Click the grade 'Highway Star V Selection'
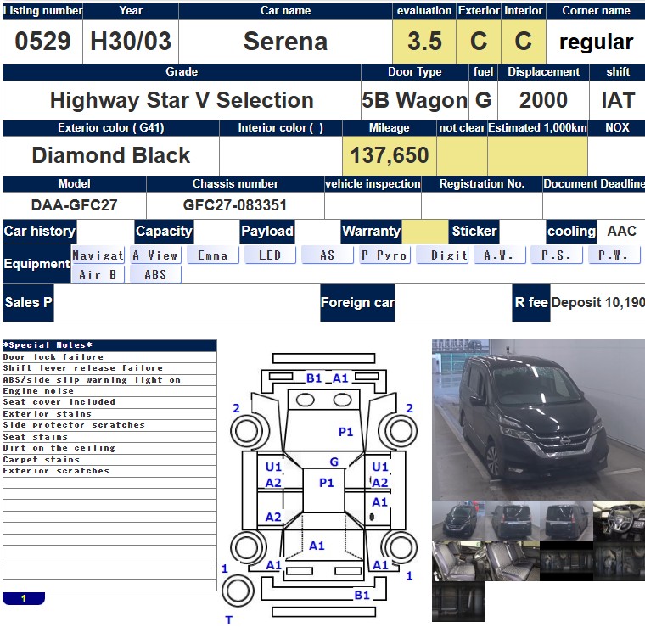The width and height of the screenshot is (645, 644). pos(182,100)
